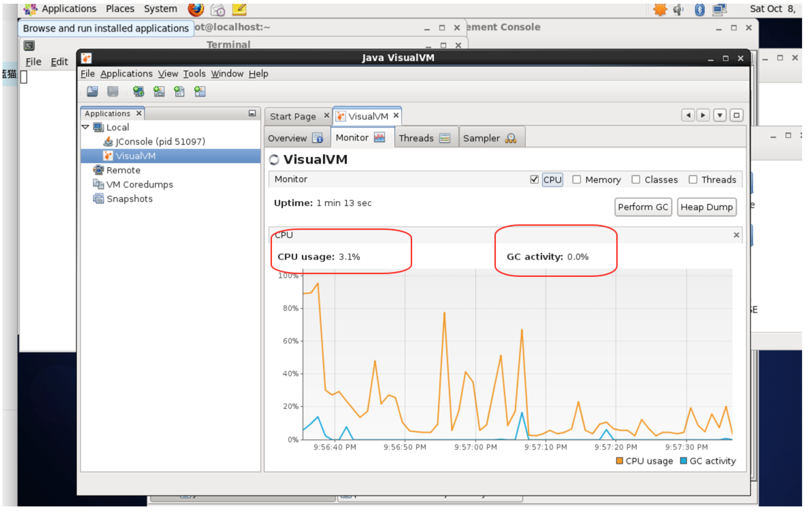
Task: Switch to the Threads tab
Action: tap(425, 138)
